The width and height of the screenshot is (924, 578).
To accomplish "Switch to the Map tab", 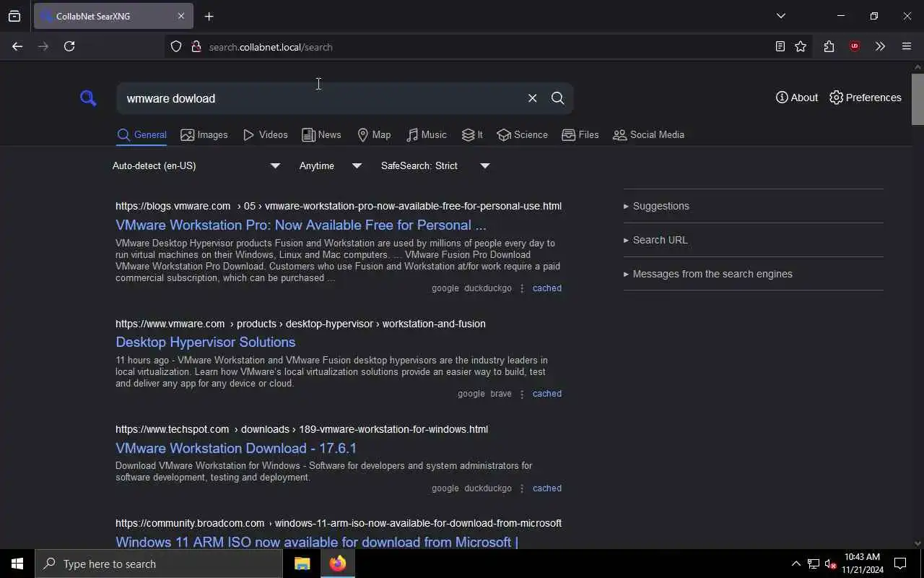I will [x=374, y=135].
